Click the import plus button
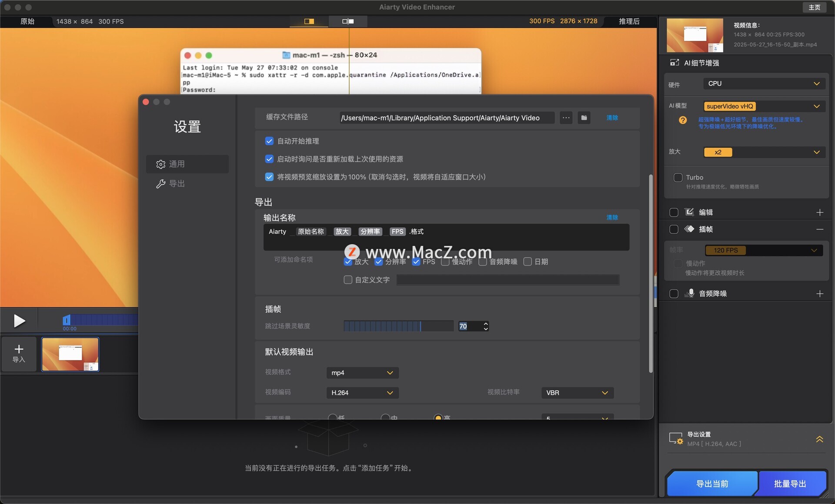Screen dimensions: 835x504 19,354
